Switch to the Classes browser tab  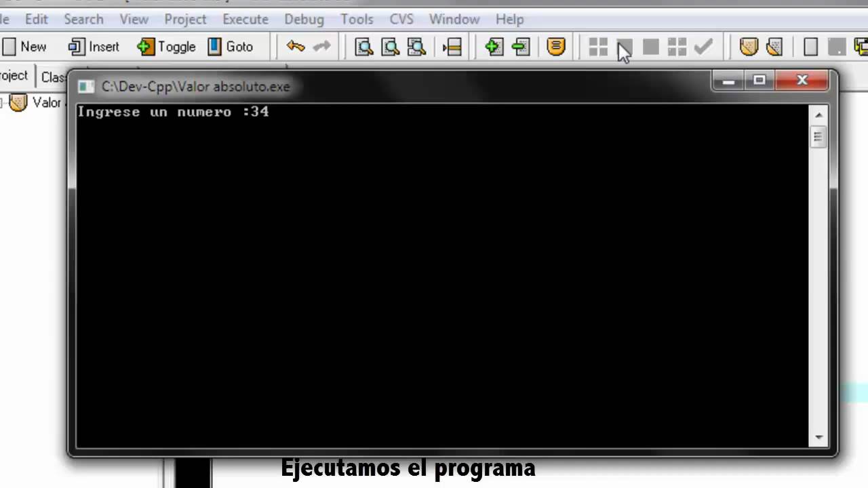[x=52, y=77]
